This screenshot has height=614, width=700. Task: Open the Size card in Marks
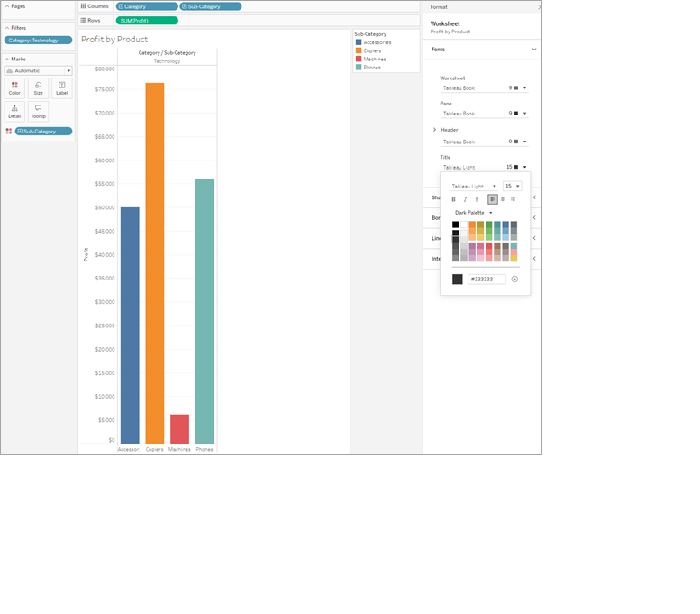[x=39, y=88]
